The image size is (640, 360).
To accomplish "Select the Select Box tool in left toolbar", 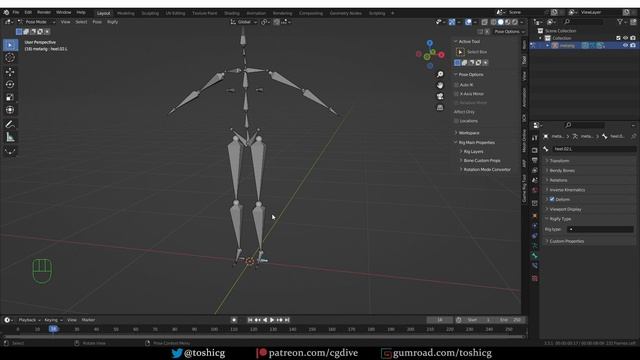I will coord(10,45).
